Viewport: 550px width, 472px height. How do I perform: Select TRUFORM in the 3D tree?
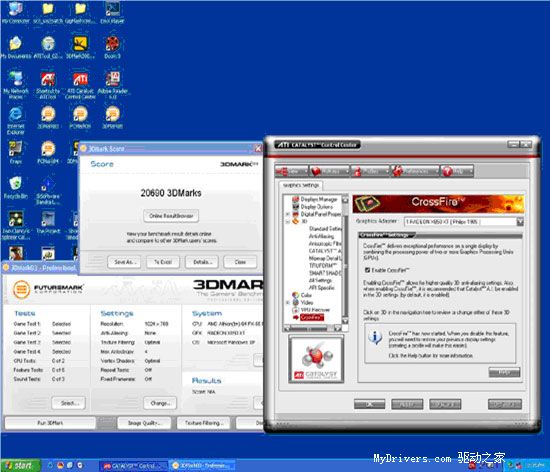pos(323,265)
